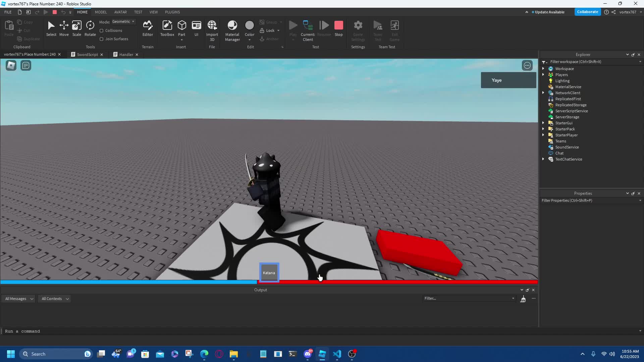Expand the Workspace tree item
644x362 pixels.
click(544, 68)
